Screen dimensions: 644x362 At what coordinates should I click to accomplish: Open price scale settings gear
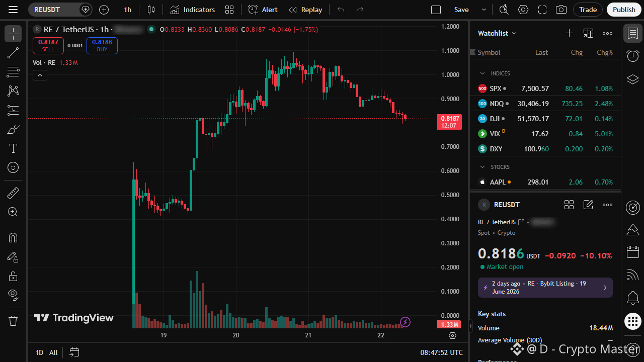pyautogui.click(x=452, y=335)
